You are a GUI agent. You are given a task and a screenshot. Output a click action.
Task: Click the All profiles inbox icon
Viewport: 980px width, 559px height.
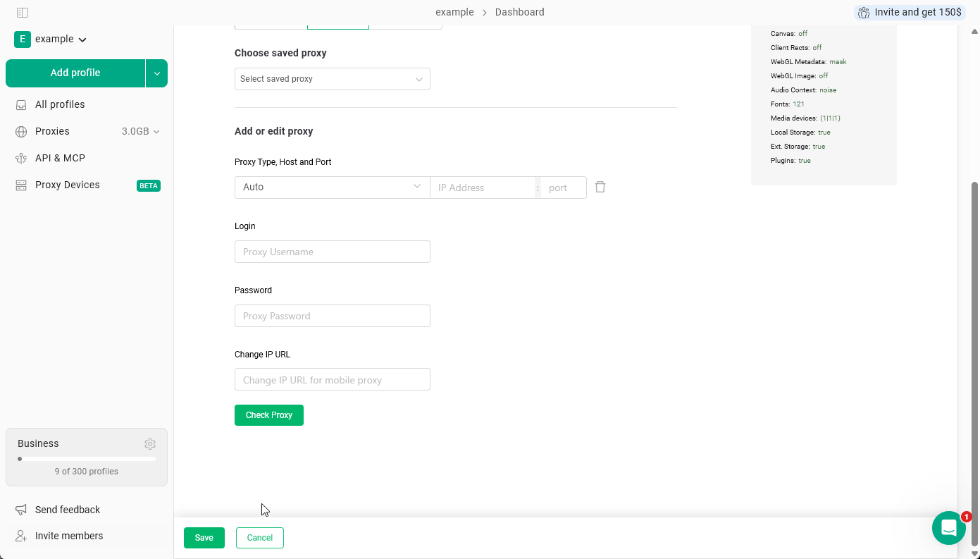[21, 104]
